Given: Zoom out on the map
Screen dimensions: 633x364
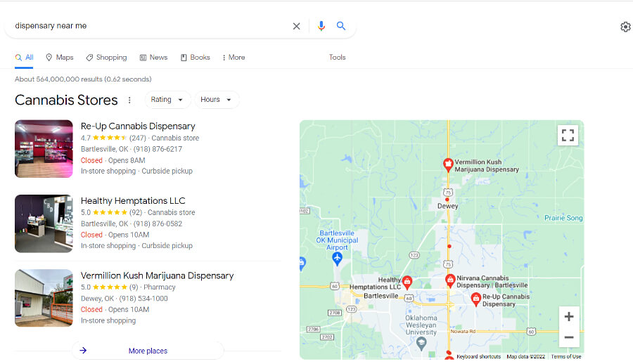Looking at the screenshot, I should pos(569,337).
